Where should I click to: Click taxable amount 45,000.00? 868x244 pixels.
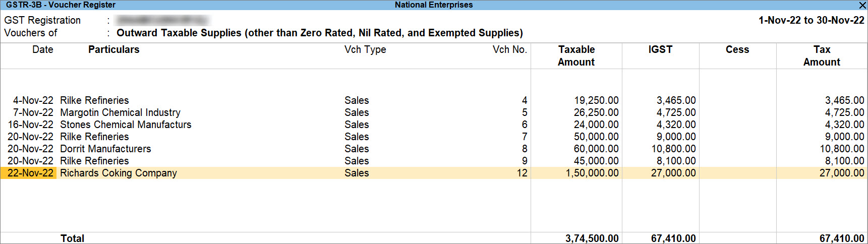[x=596, y=161]
